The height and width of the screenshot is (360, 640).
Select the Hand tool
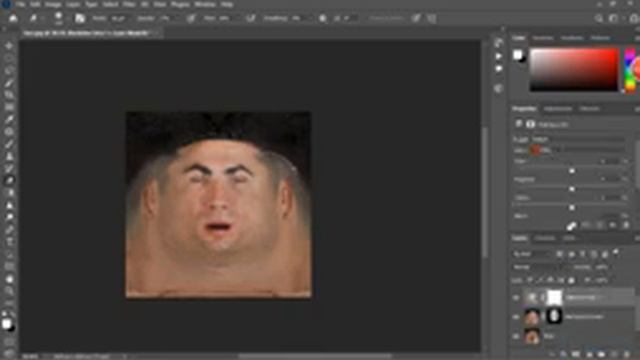[9, 279]
